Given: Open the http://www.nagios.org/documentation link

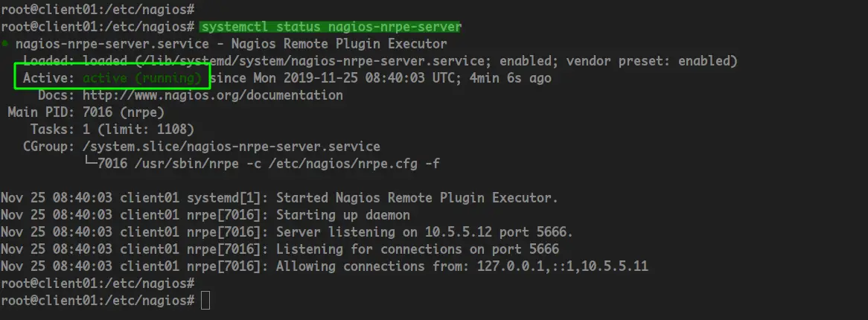Looking at the screenshot, I should 213,95.
